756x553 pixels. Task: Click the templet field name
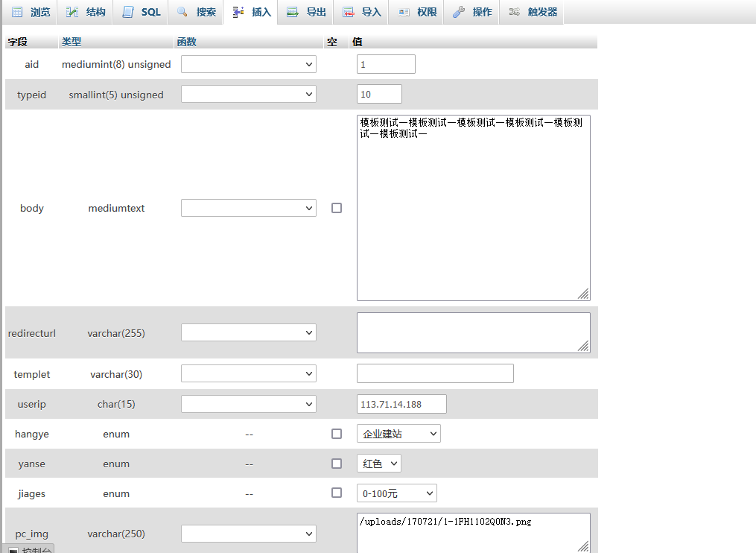(32, 374)
